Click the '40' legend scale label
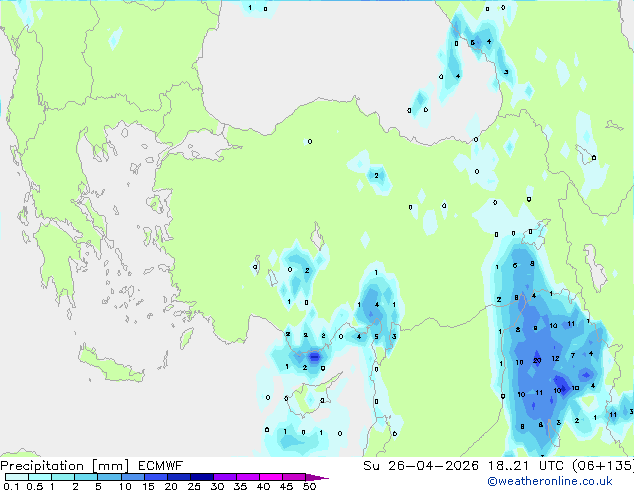This screenshot has height=490, width=634. tap(263, 486)
